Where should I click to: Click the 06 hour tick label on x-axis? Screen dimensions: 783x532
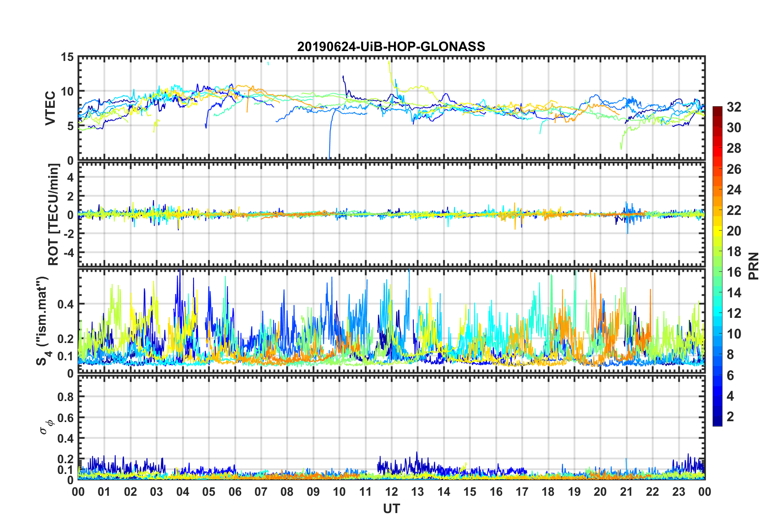(x=235, y=492)
